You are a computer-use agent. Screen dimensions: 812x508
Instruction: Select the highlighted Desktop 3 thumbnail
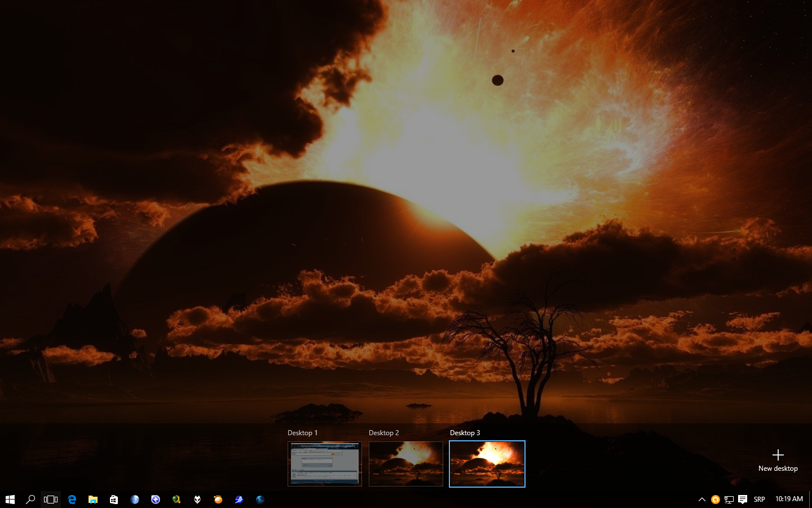[487, 464]
